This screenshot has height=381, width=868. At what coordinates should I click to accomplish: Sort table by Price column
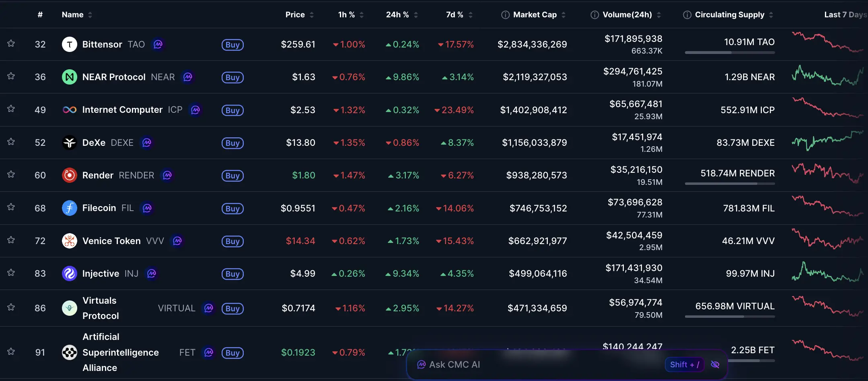coord(300,15)
